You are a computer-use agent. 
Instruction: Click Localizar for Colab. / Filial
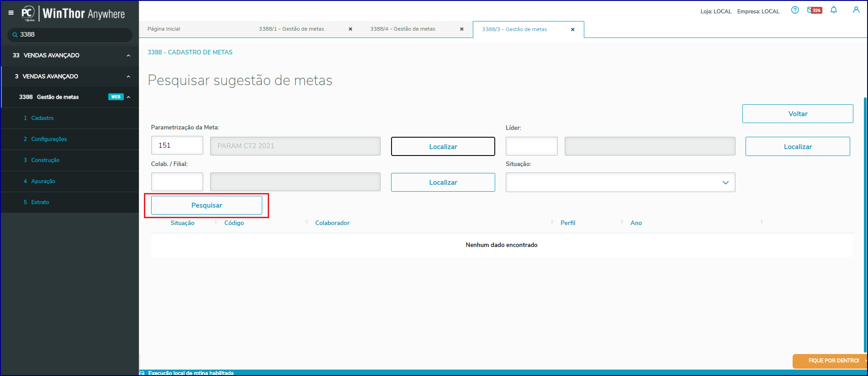pos(443,182)
